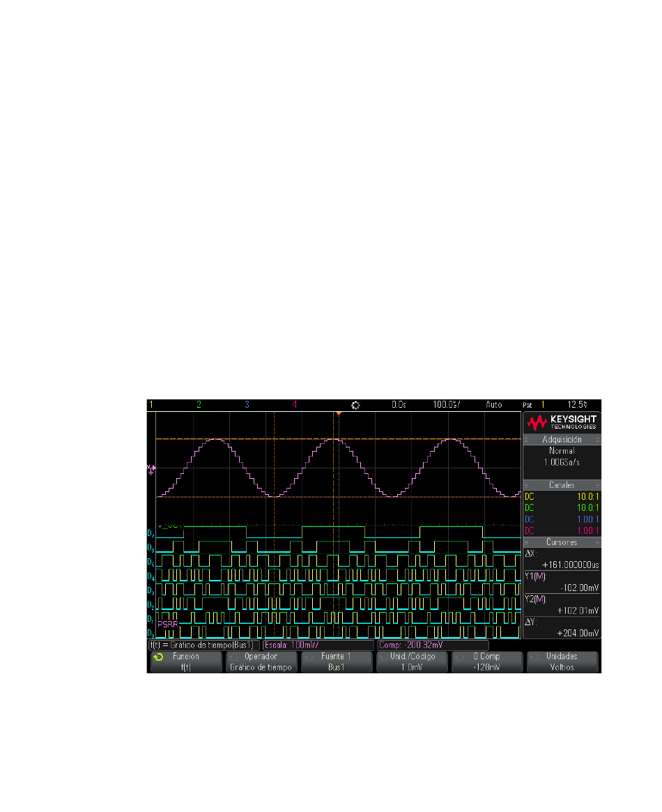662x812 pixels.
Task: Click the orange trigger time marker at top
Action: tap(339, 413)
